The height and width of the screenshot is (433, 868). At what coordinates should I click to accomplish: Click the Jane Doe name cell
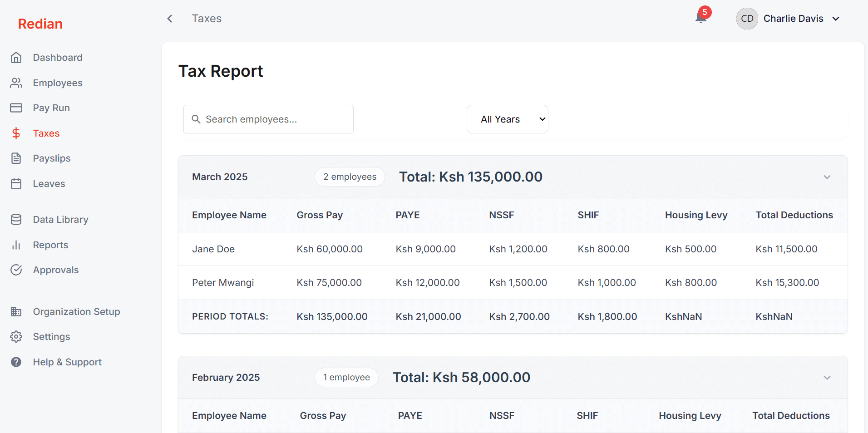pos(213,249)
